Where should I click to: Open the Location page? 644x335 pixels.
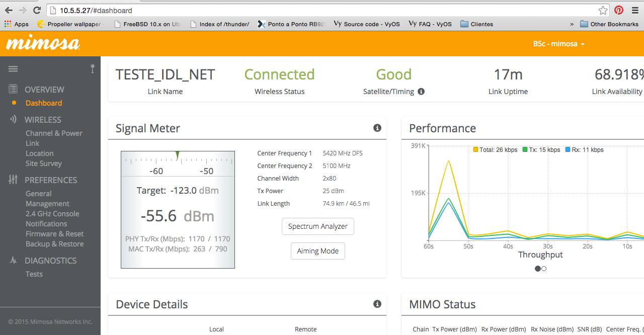click(x=39, y=153)
